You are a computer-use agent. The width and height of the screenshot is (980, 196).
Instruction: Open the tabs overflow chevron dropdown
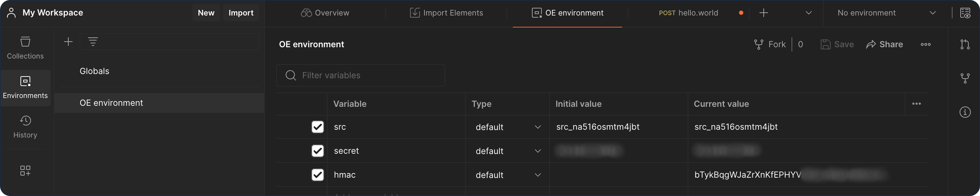point(809,13)
